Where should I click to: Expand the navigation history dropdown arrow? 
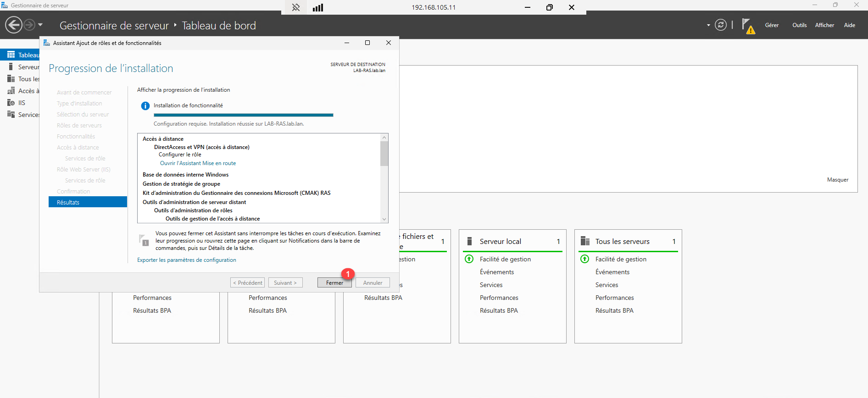click(x=40, y=25)
